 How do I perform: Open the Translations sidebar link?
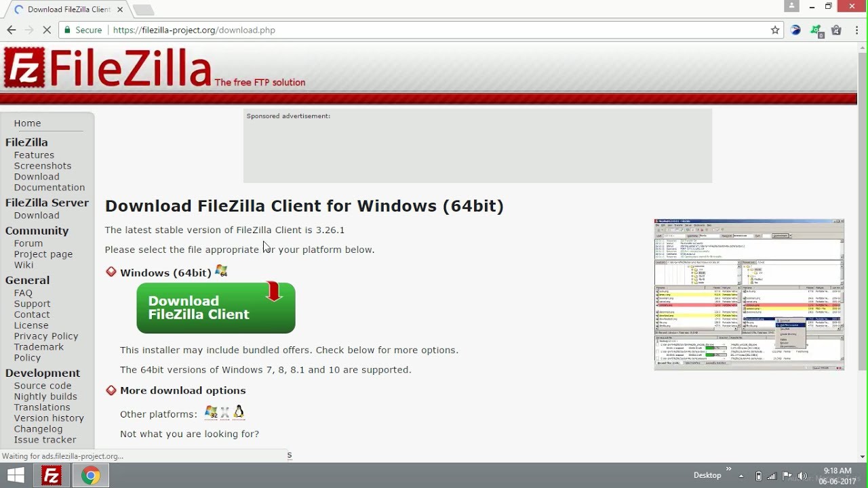coord(42,407)
